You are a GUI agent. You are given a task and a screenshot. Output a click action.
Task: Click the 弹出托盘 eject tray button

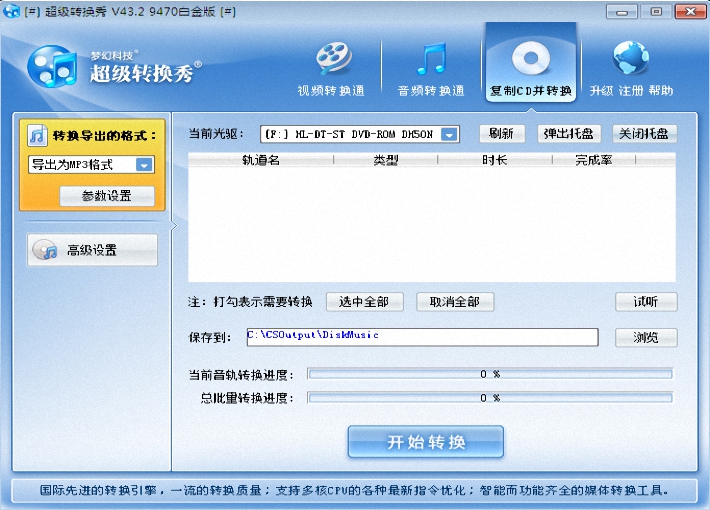(x=566, y=134)
